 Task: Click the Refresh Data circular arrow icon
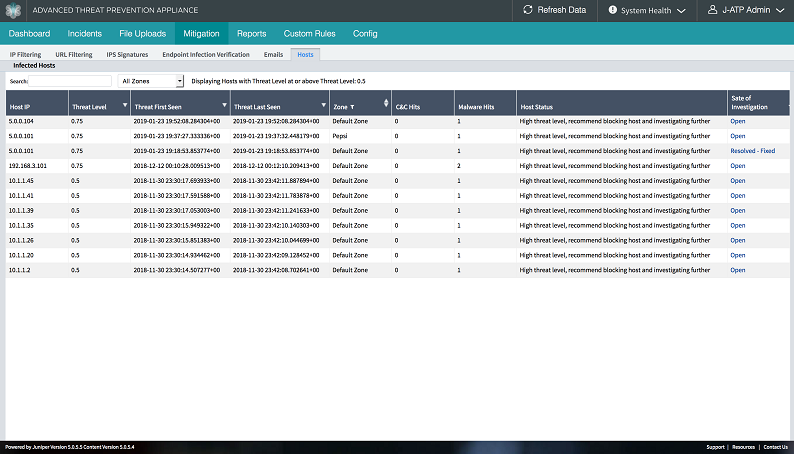tap(529, 11)
